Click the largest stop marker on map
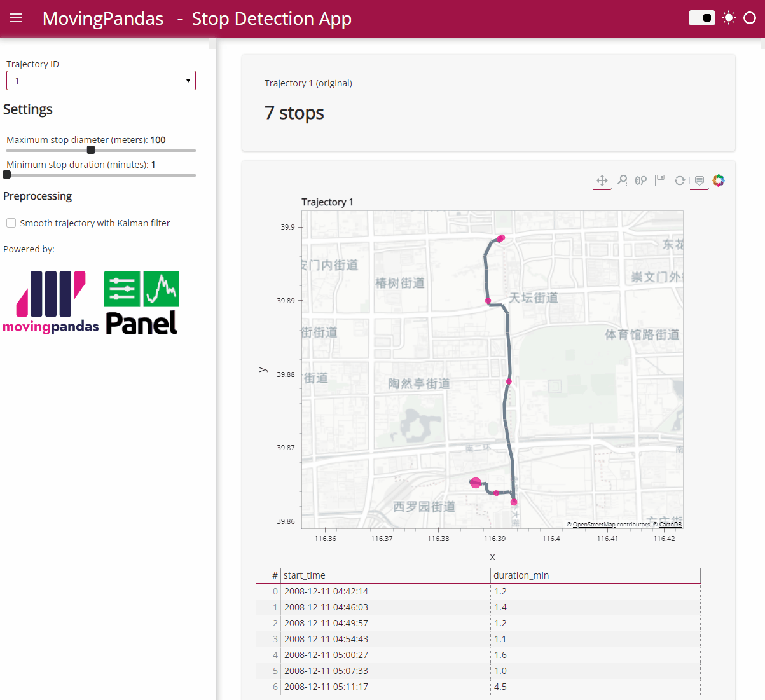The width and height of the screenshot is (765, 700). tap(476, 483)
